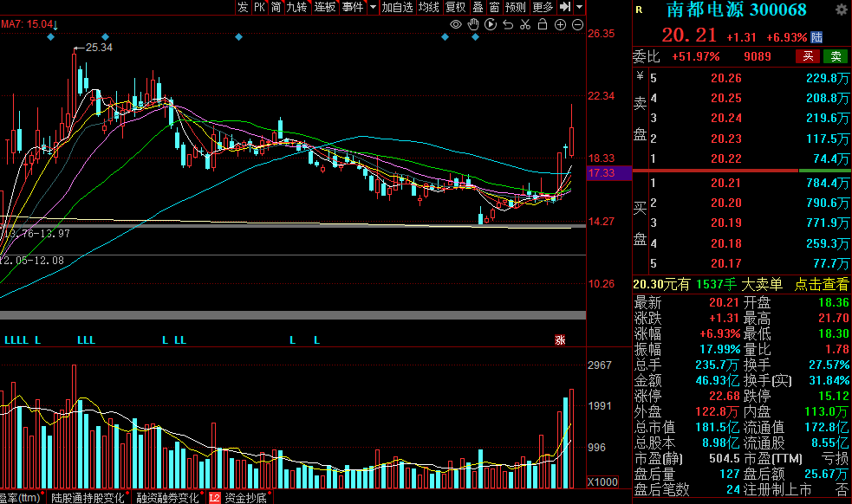This screenshot has height=504, width=852.
Task: Open dropdown arrow after 事件
Action: (x=373, y=7)
